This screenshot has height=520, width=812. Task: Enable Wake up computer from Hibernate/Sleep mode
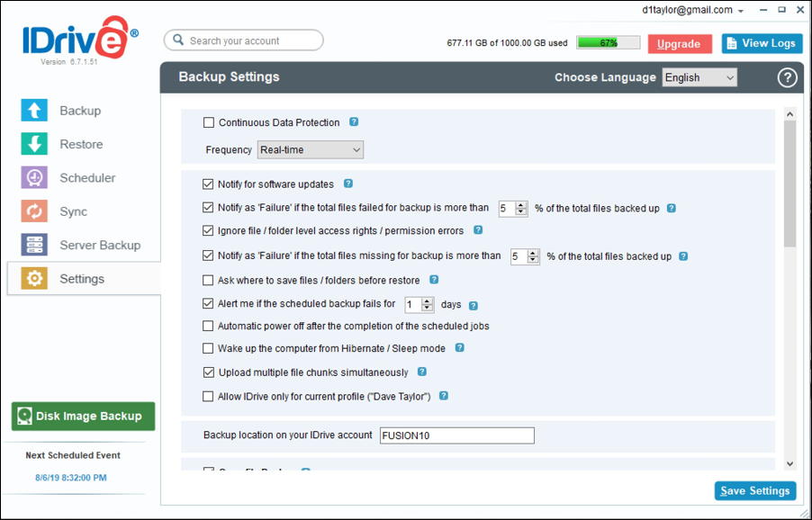pos(208,348)
